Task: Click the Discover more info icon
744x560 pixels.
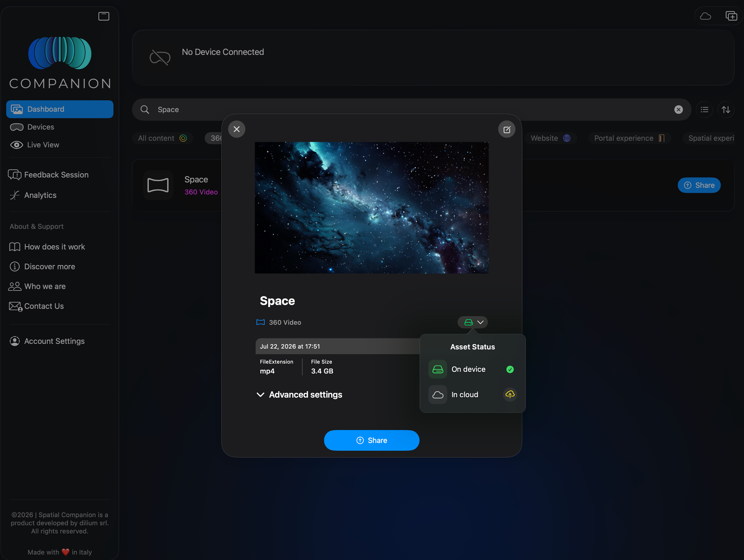Action: (x=15, y=267)
